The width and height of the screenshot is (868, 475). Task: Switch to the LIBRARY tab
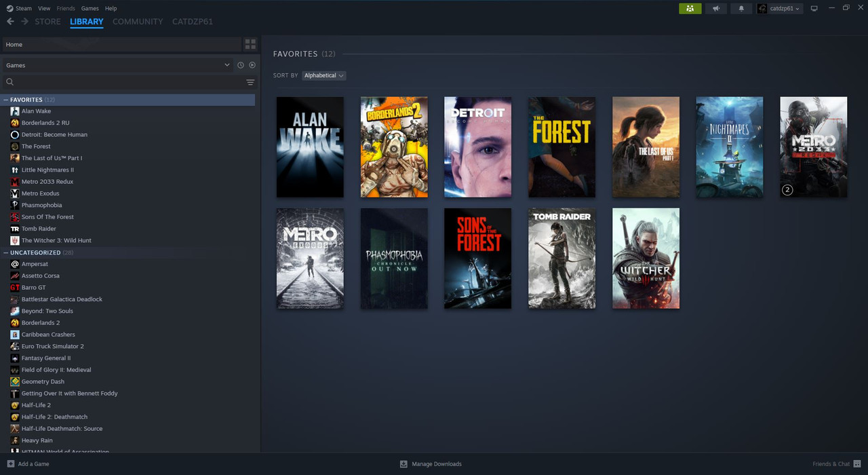87,22
